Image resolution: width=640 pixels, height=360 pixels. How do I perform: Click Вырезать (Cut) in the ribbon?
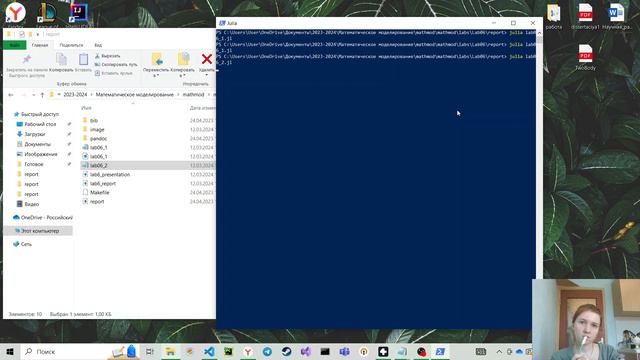[107, 56]
